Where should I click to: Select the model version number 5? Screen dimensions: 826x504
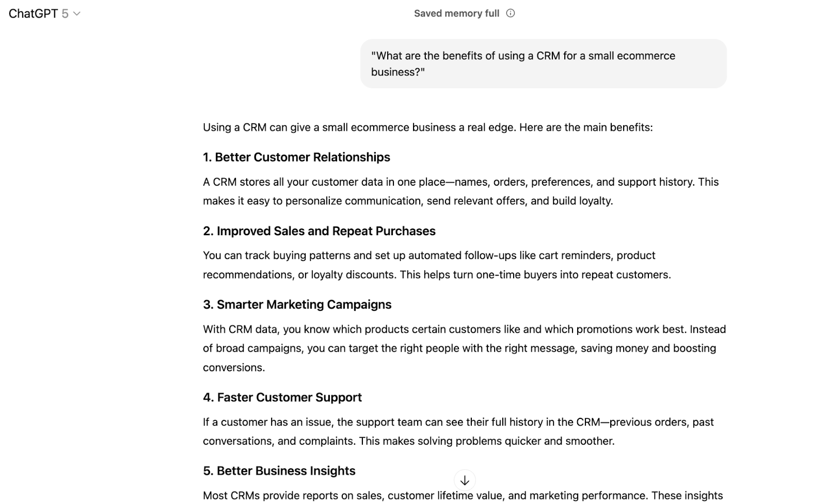pos(66,13)
